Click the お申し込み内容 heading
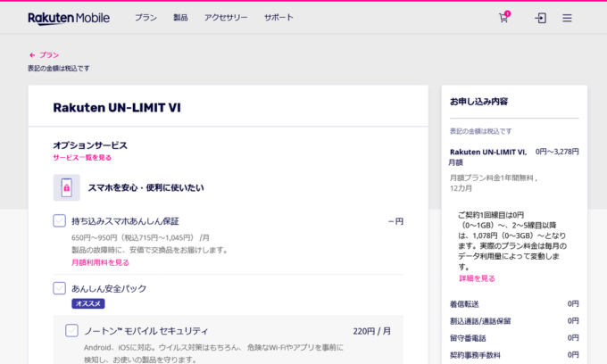The width and height of the screenshot is (607, 364). point(478,102)
